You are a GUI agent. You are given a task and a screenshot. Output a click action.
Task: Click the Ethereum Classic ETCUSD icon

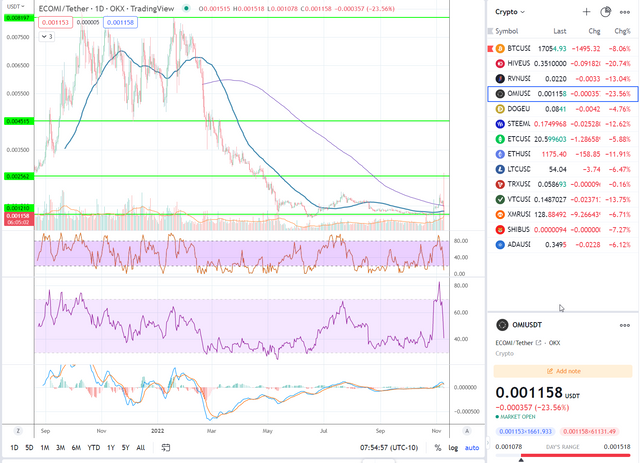[x=500, y=139]
